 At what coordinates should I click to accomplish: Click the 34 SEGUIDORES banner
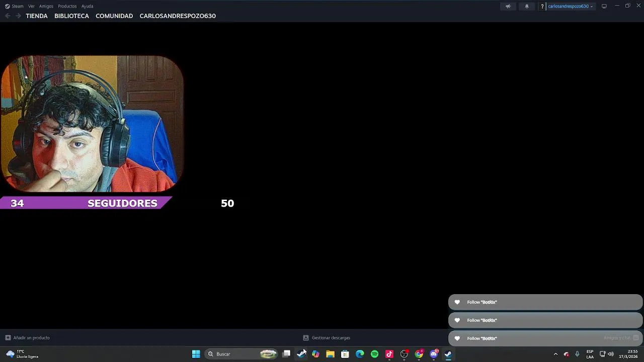86,203
